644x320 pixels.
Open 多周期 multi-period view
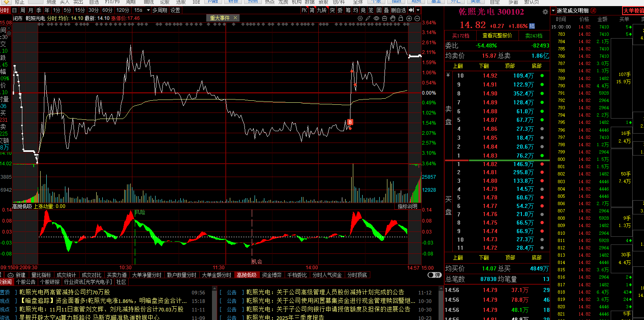[160, 10]
